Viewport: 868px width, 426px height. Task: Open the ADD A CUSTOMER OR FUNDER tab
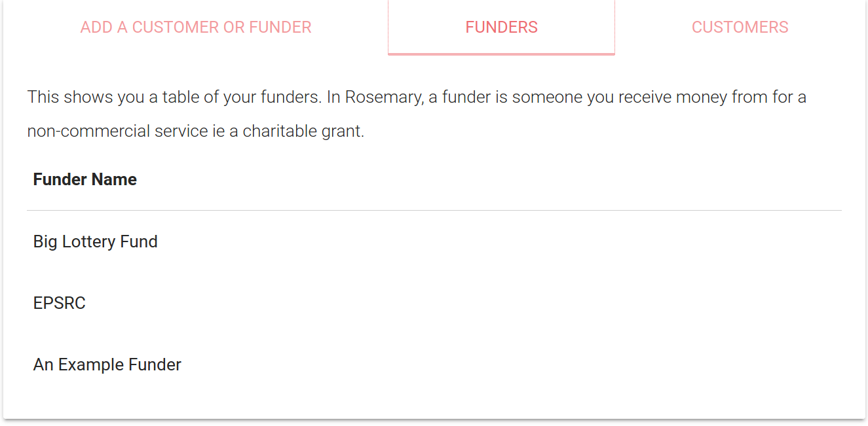point(195,27)
